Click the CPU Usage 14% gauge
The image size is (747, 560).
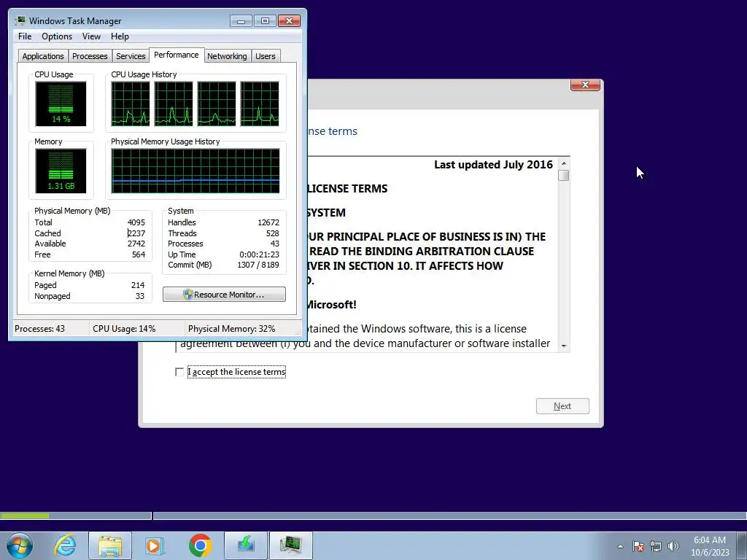tap(61, 104)
